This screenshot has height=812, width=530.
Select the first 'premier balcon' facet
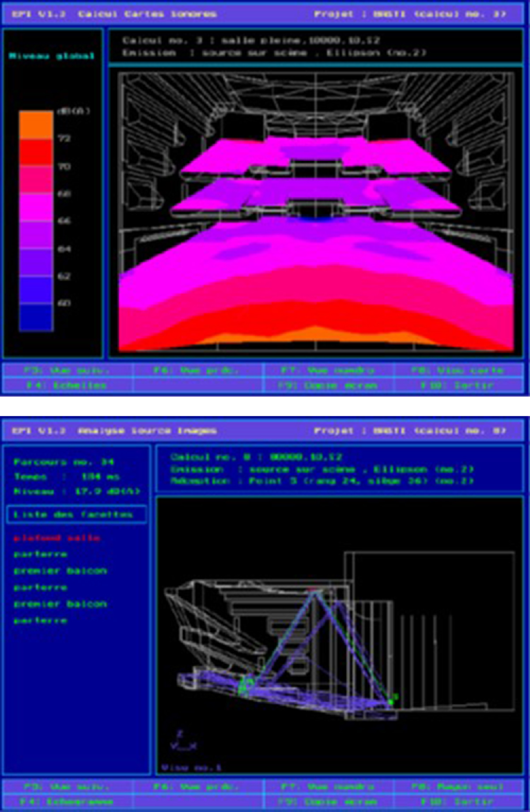(60, 571)
